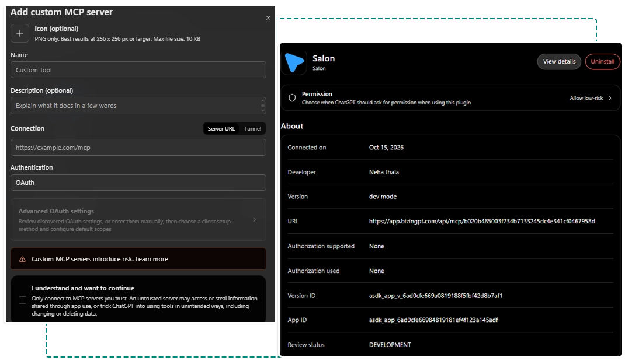Click the Connected on date Oct 15, 2026

pos(386,148)
